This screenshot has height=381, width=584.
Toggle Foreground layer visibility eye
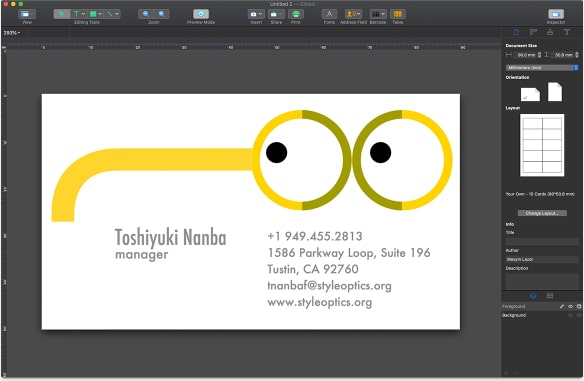point(570,306)
